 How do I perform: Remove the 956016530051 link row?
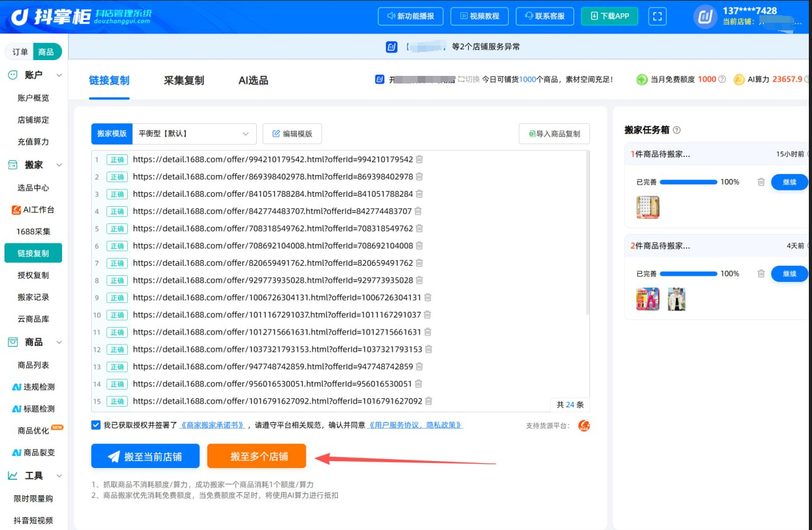click(418, 384)
